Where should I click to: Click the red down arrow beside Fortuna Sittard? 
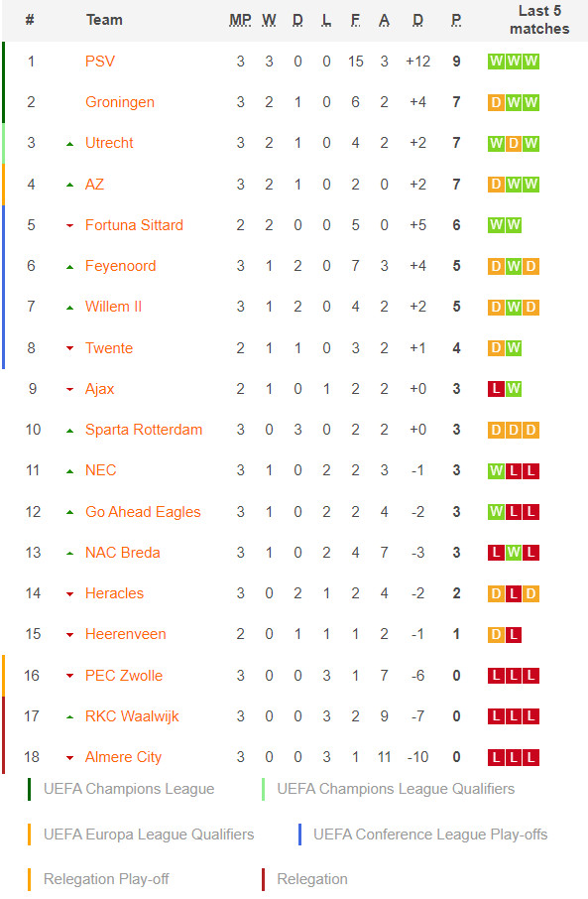click(x=70, y=226)
